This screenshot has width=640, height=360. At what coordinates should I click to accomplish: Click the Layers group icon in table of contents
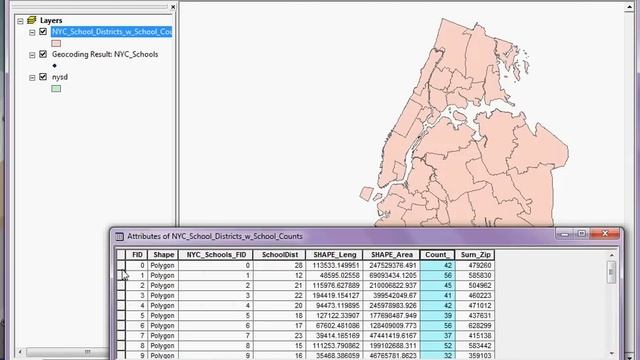(x=32, y=20)
